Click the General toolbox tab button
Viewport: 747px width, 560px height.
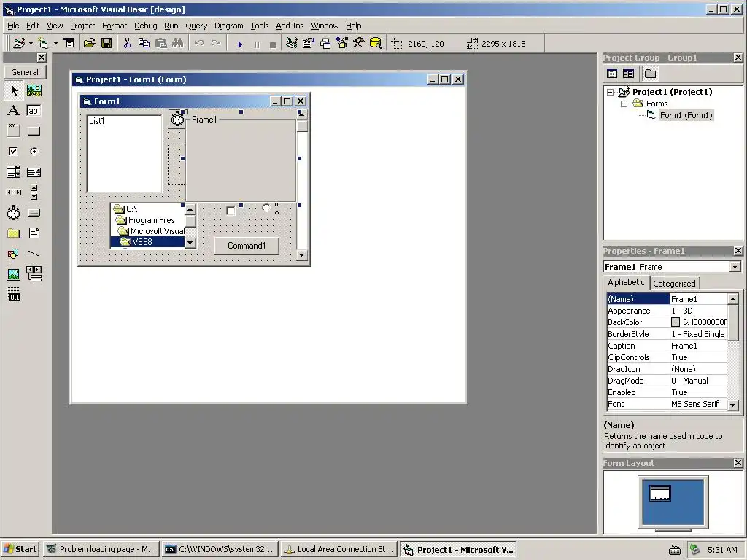(x=25, y=72)
